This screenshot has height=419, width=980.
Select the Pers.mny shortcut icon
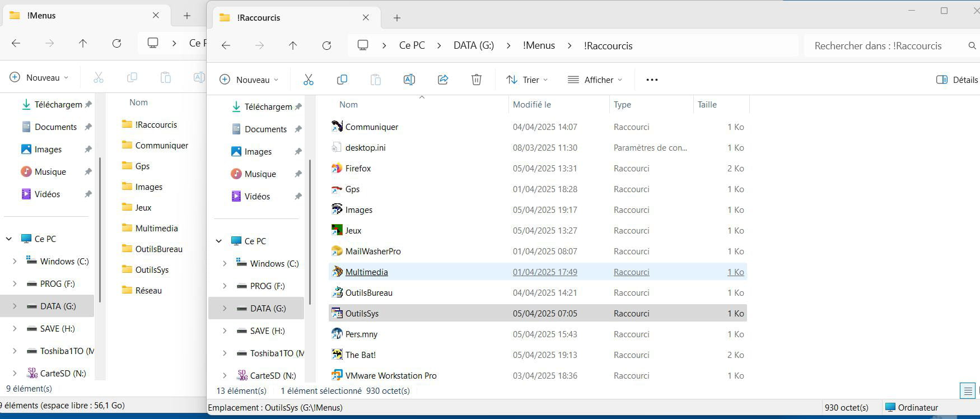point(337,334)
